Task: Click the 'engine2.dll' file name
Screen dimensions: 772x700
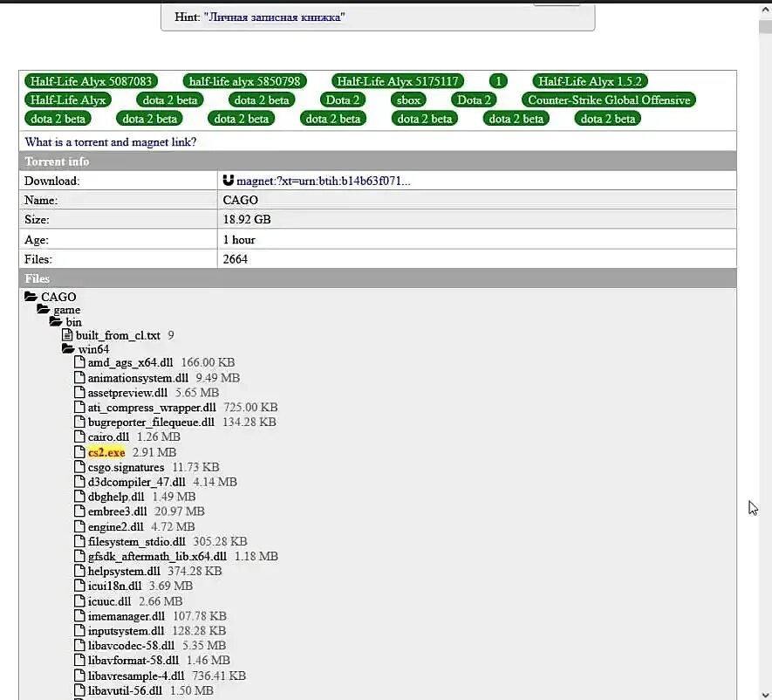Action: (x=116, y=526)
